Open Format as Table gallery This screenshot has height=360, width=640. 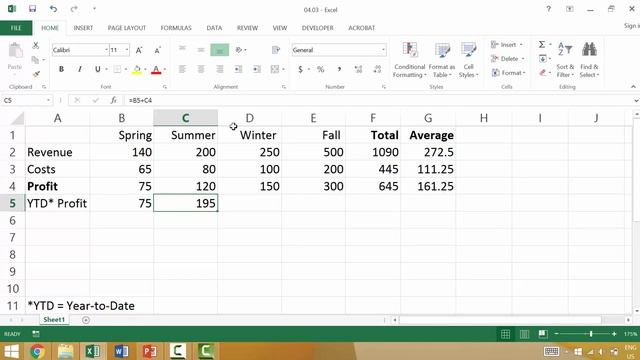(x=442, y=60)
